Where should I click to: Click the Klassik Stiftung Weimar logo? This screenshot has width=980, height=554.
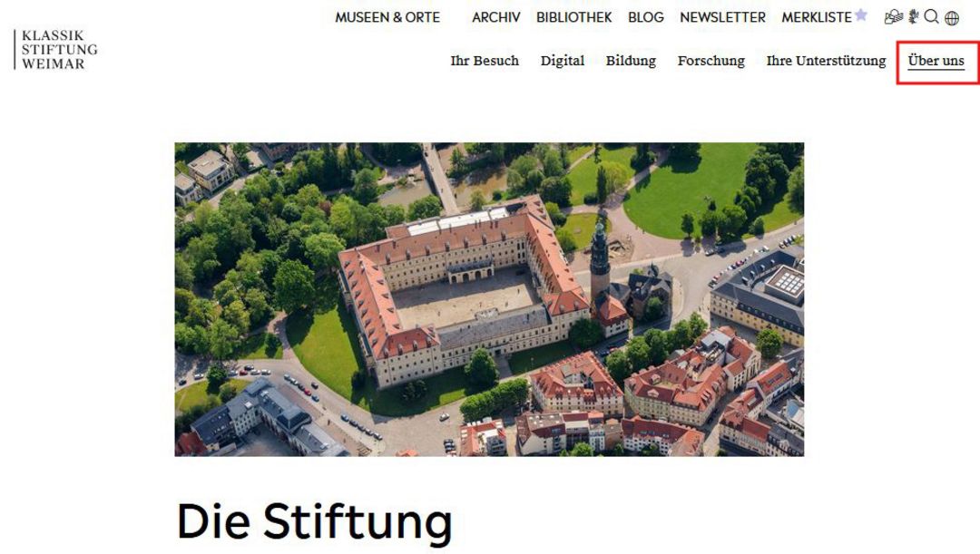[55, 49]
